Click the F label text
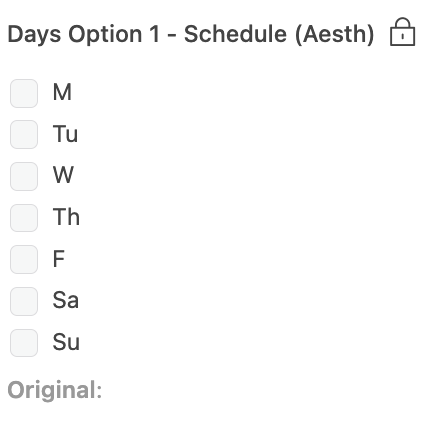 pyautogui.click(x=59, y=258)
